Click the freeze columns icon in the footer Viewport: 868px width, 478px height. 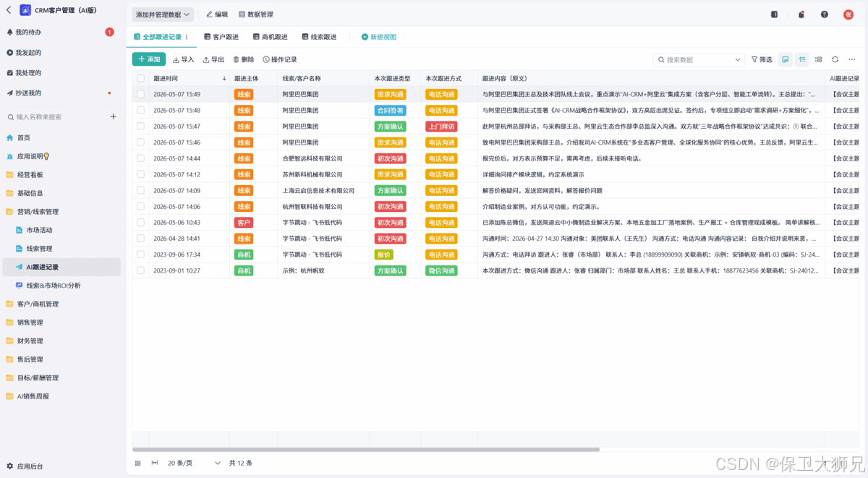[x=138, y=463]
